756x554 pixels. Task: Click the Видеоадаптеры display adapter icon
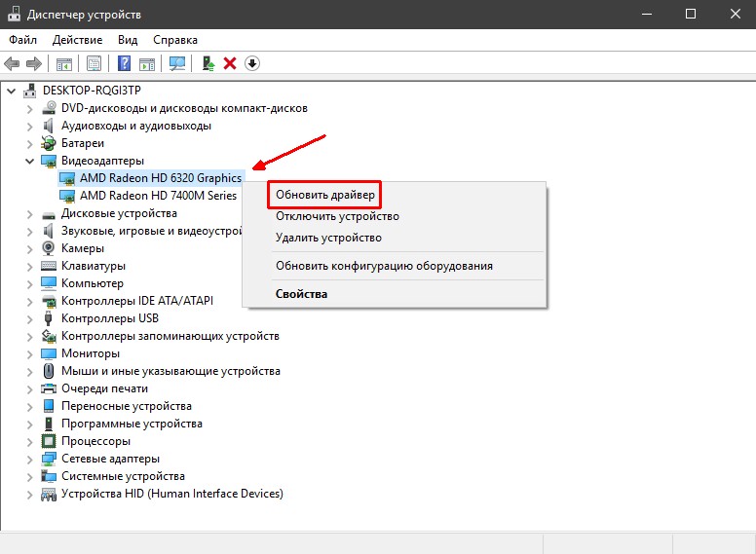pos(49,161)
